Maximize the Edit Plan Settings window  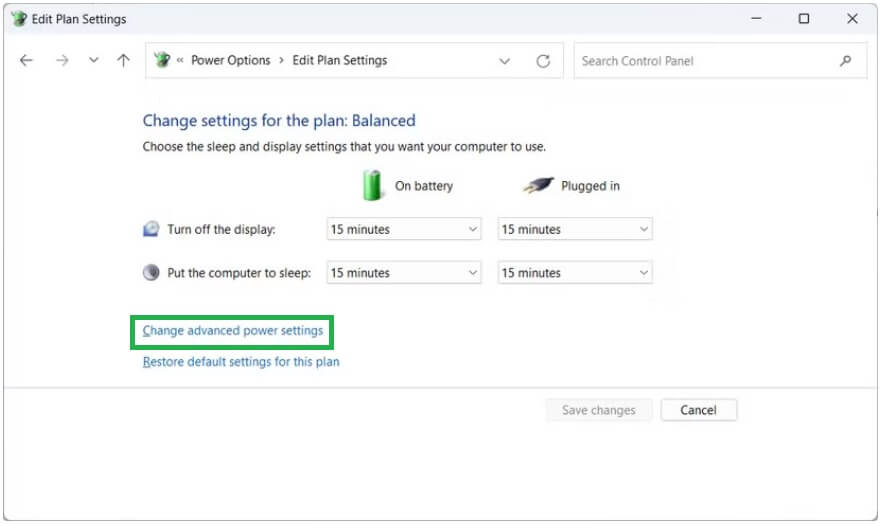804,19
